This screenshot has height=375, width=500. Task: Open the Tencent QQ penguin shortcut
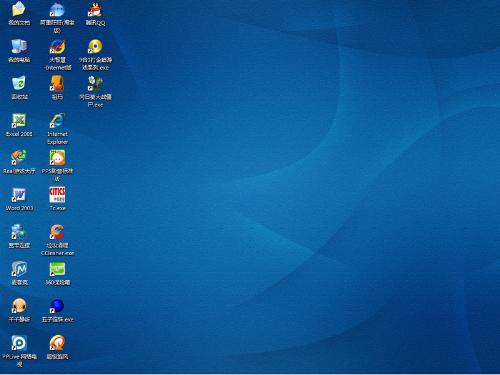click(95, 9)
